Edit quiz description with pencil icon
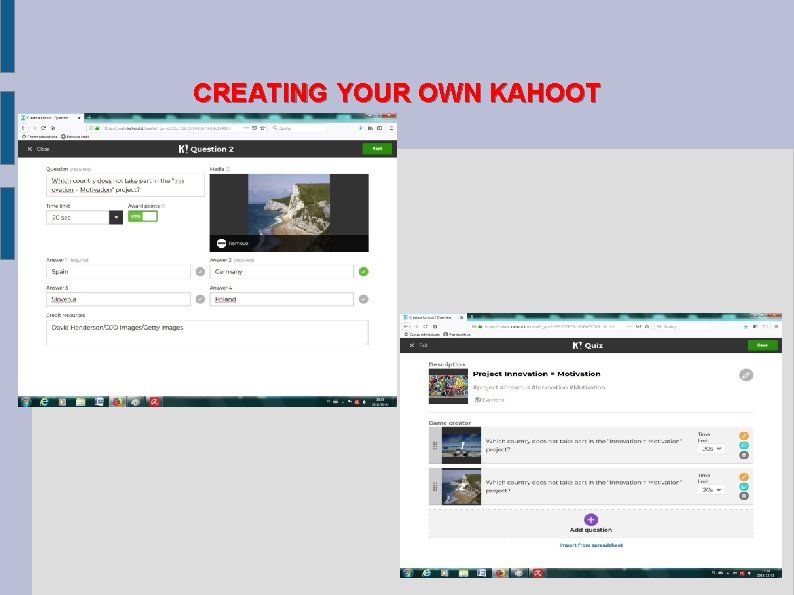Image resolution: width=794 pixels, height=595 pixels. coord(746,375)
